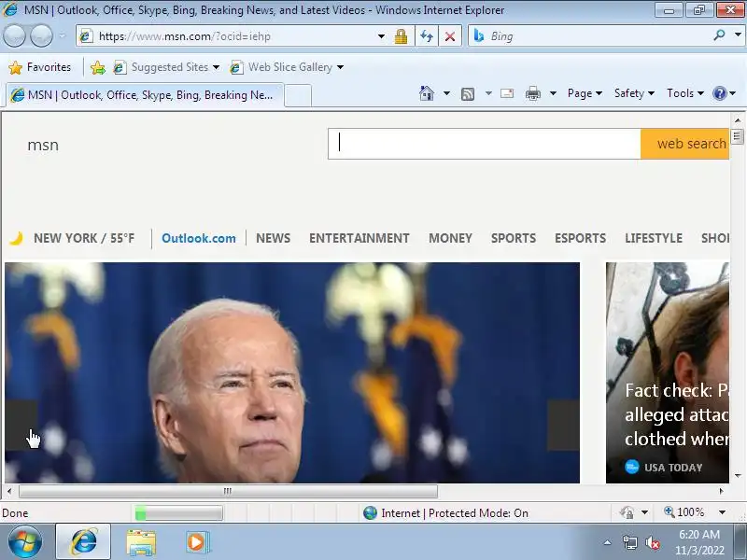Open the Fact check story thumbnail
Screen dimensions: 747x560
click(x=668, y=372)
